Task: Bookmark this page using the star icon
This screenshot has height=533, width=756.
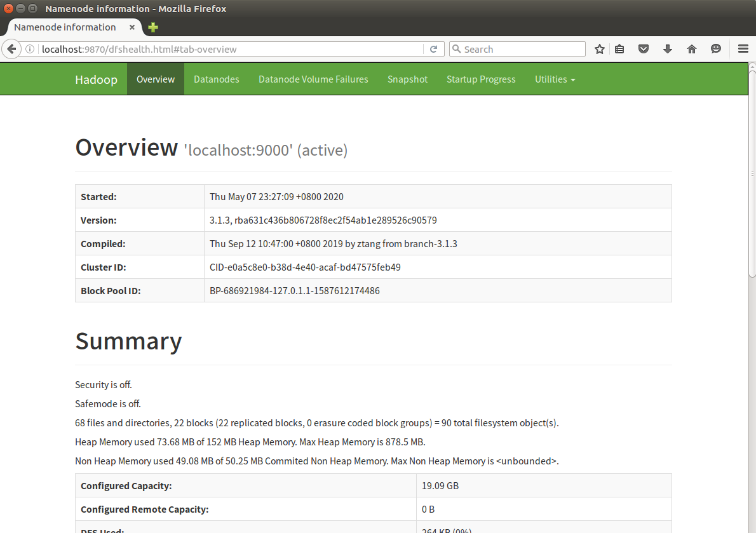Action: (599, 48)
